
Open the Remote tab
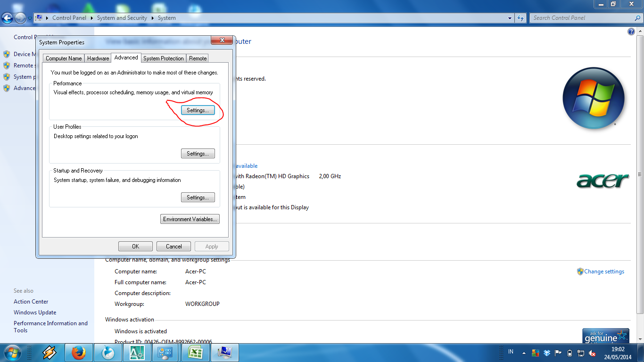click(x=198, y=58)
